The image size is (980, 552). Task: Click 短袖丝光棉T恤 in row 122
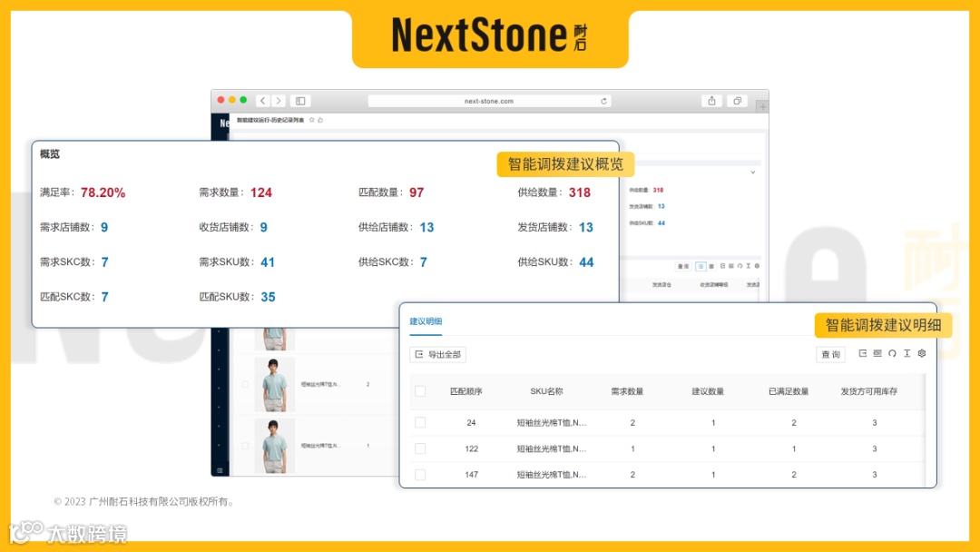552,448
